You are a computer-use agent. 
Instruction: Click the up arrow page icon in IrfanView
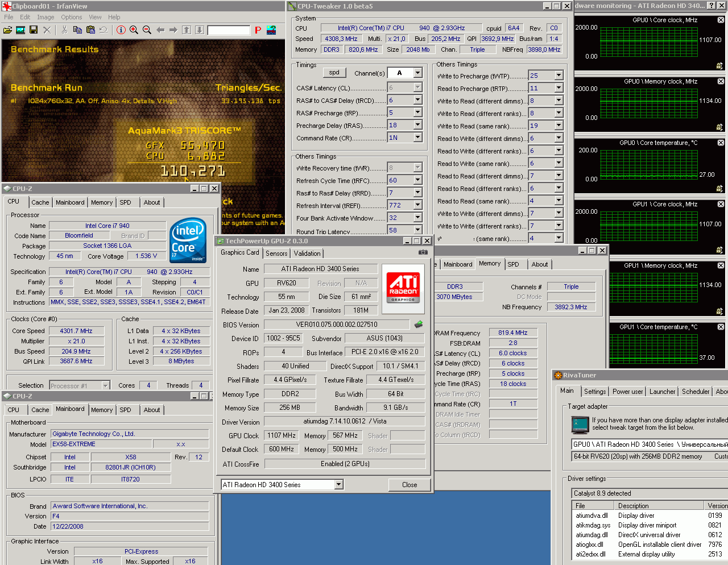(x=187, y=30)
